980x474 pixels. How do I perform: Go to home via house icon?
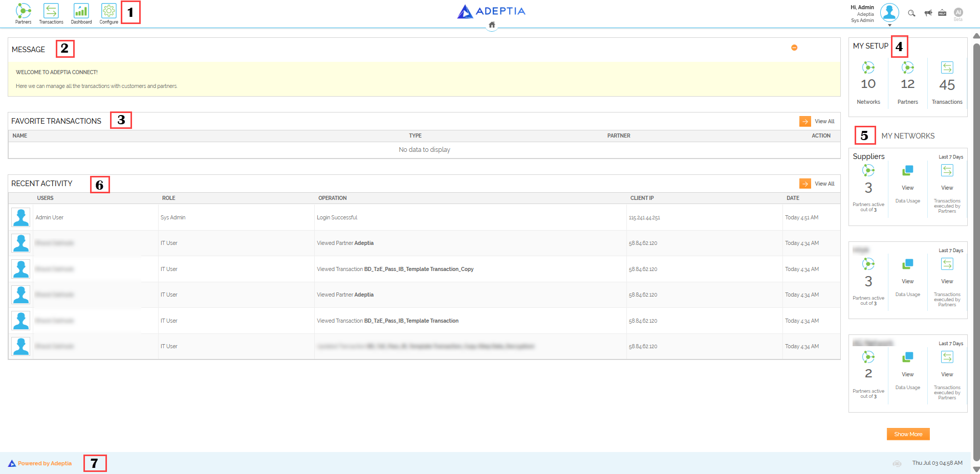pyautogui.click(x=492, y=25)
